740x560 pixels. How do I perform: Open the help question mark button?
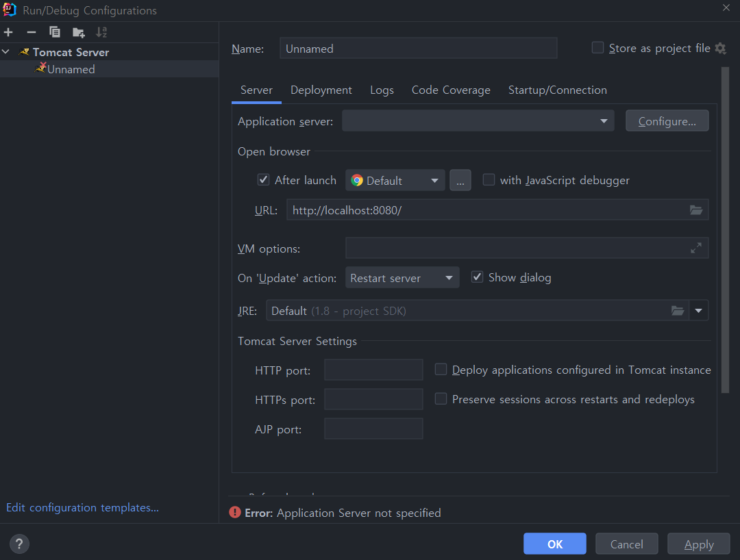[x=19, y=544]
